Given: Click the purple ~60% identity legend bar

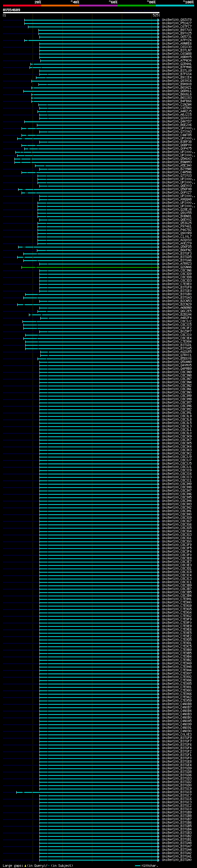Looking at the screenshot, I should 98,6.
